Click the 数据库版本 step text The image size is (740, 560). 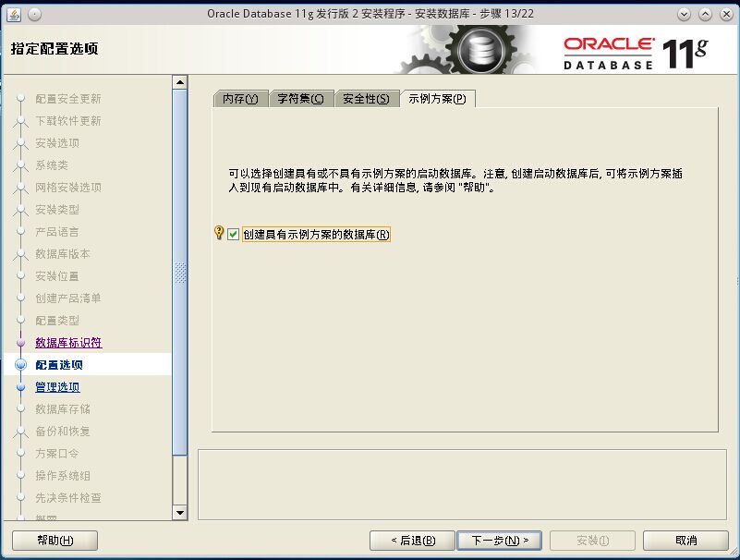pos(63,254)
